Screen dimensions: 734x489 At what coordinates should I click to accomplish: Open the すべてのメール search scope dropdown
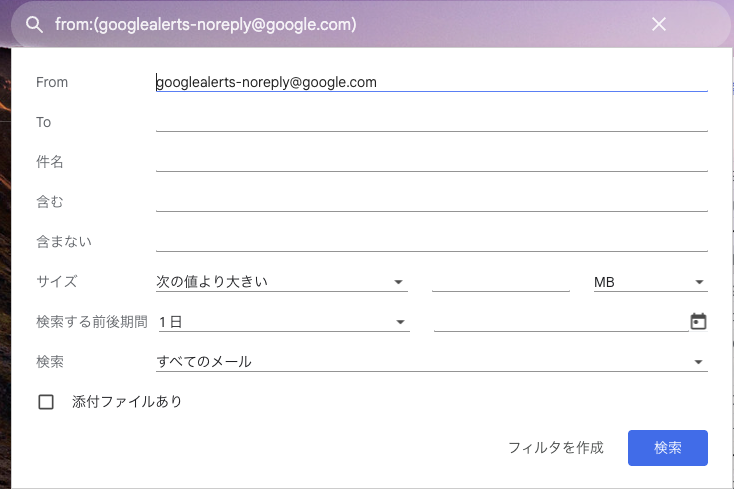pyautogui.click(x=431, y=361)
